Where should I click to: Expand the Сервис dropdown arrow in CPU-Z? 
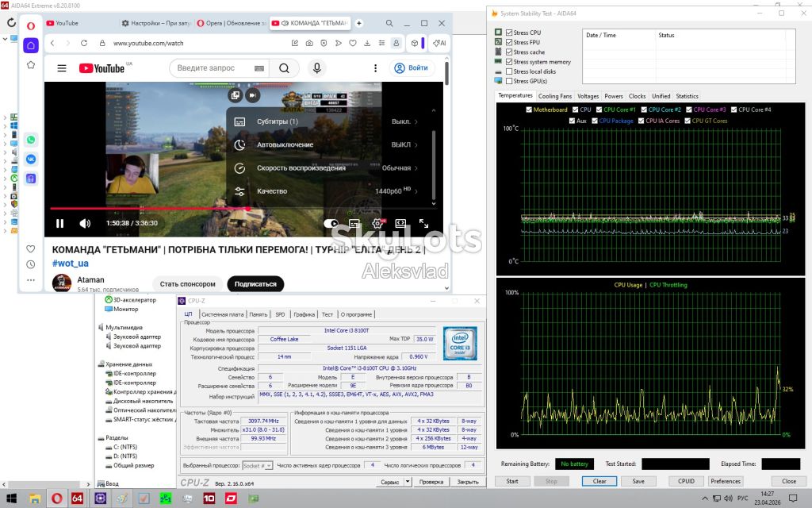(x=408, y=482)
